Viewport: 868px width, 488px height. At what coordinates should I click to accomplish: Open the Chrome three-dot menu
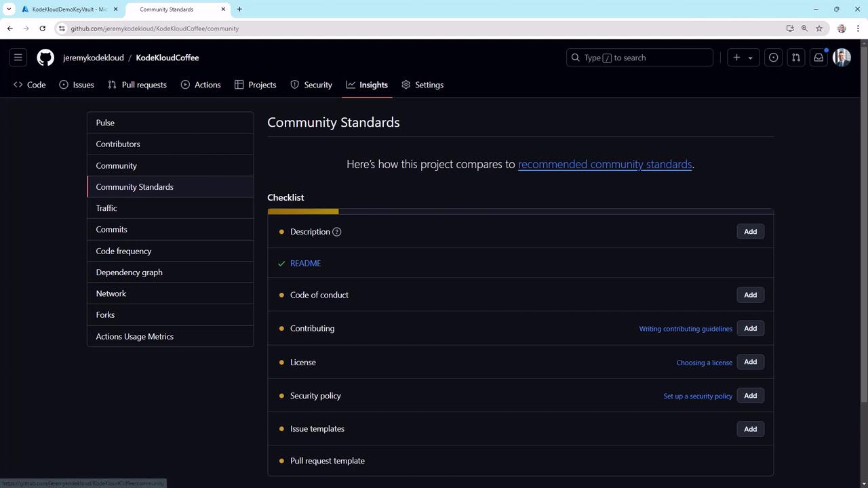[859, 28]
